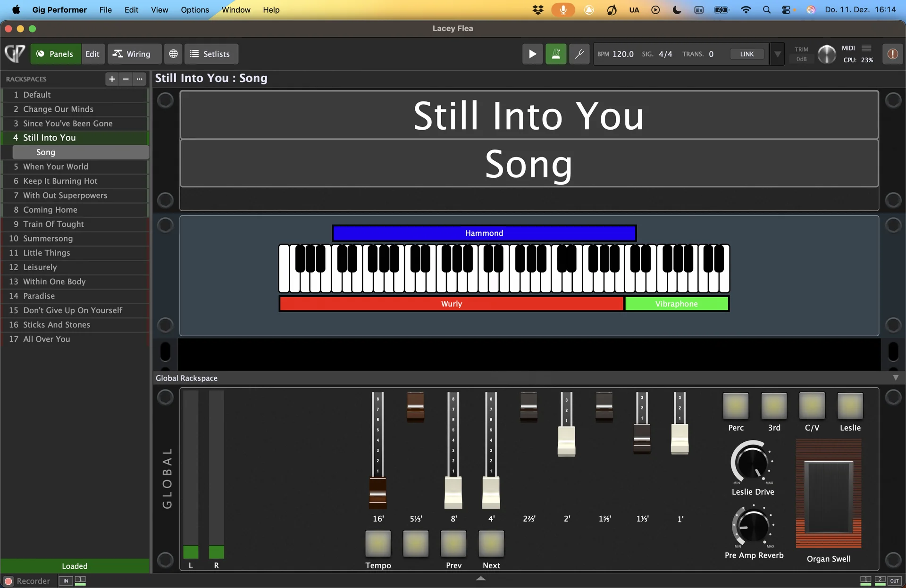Click the Organ Swell pedal

click(x=829, y=493)
